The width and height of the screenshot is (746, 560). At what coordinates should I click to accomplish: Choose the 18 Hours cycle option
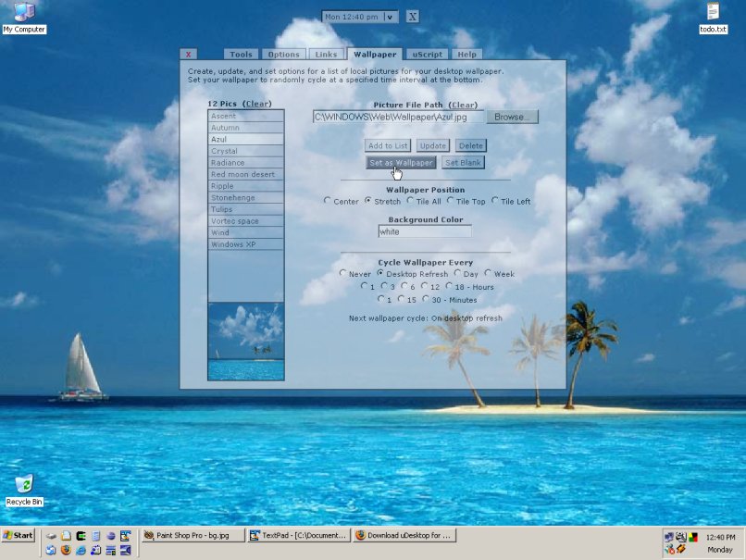[x=449, y=286]
